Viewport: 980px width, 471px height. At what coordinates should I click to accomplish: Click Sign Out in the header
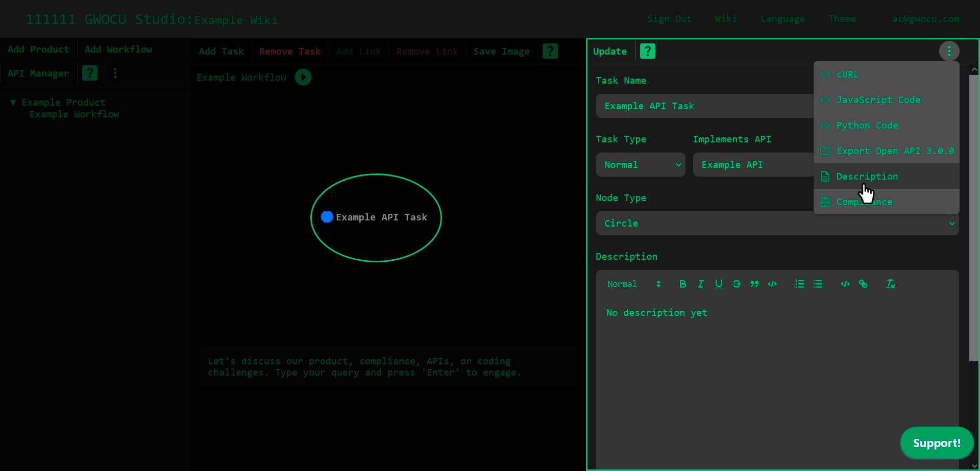point(669,19)
